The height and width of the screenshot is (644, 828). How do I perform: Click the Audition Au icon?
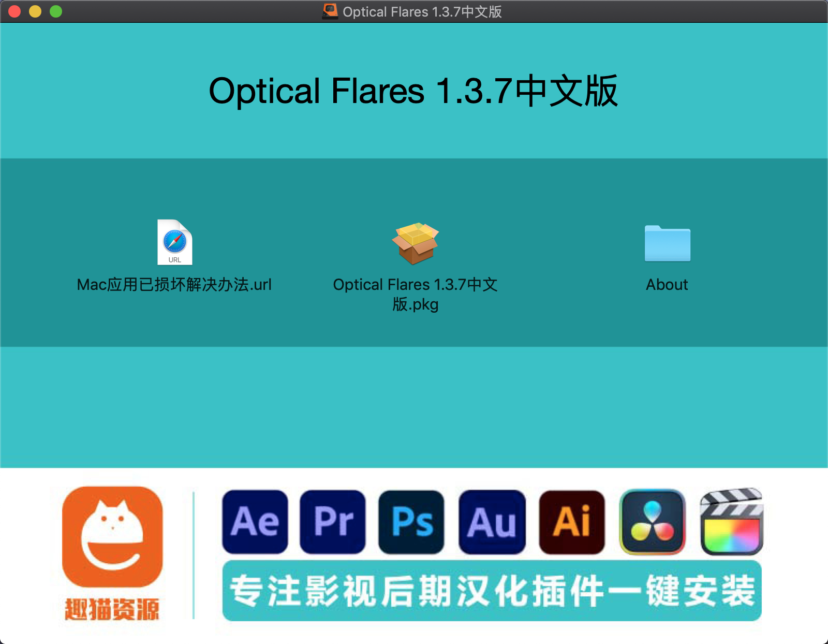[492, 522]
